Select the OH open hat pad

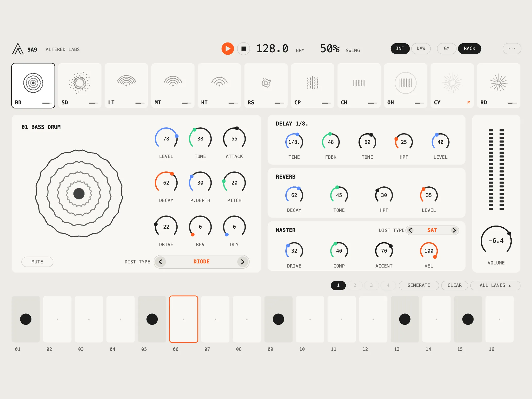pyautogui.click(x=406, y=86)
